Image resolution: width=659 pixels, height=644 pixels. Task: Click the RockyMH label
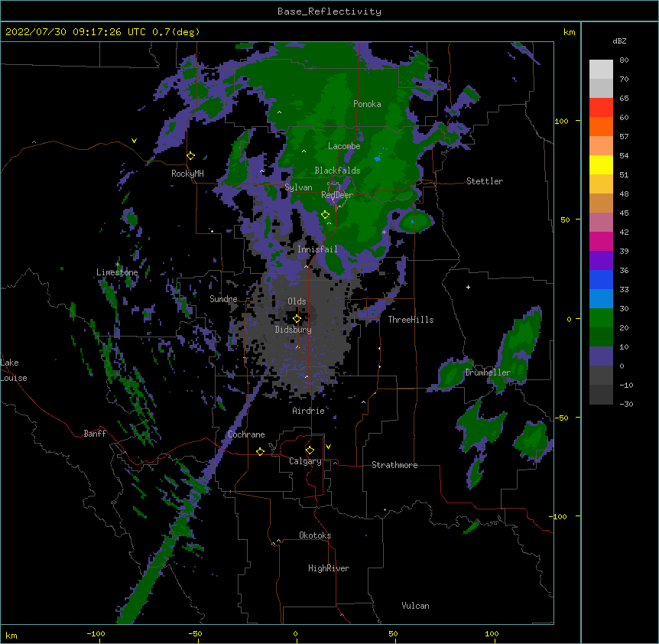[x=187, y=174]
